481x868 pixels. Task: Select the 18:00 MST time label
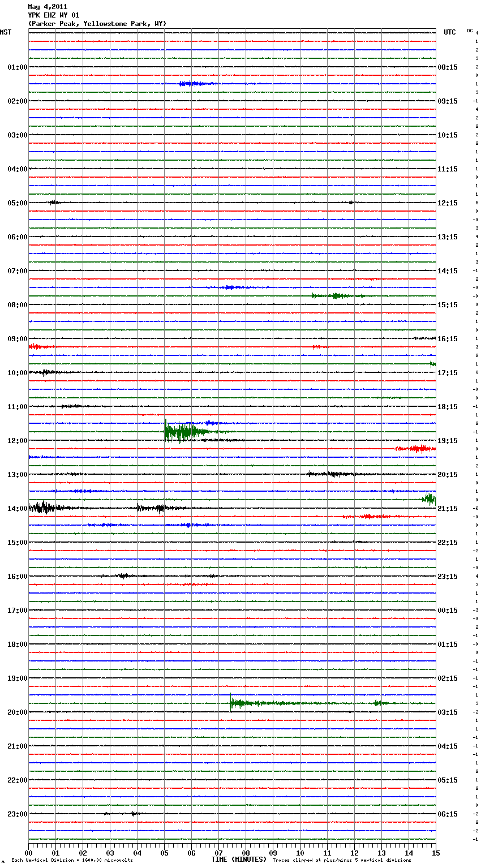(17, 644)
